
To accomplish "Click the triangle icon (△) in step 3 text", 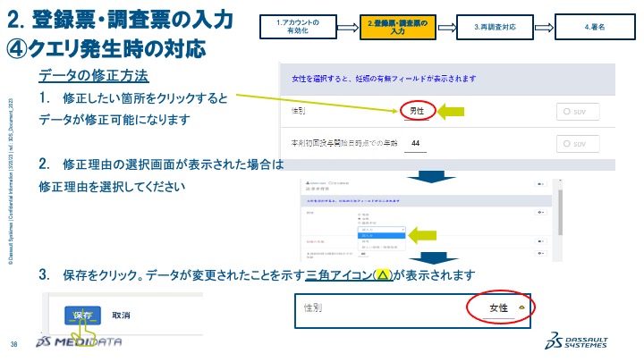I will pos(383,274).
